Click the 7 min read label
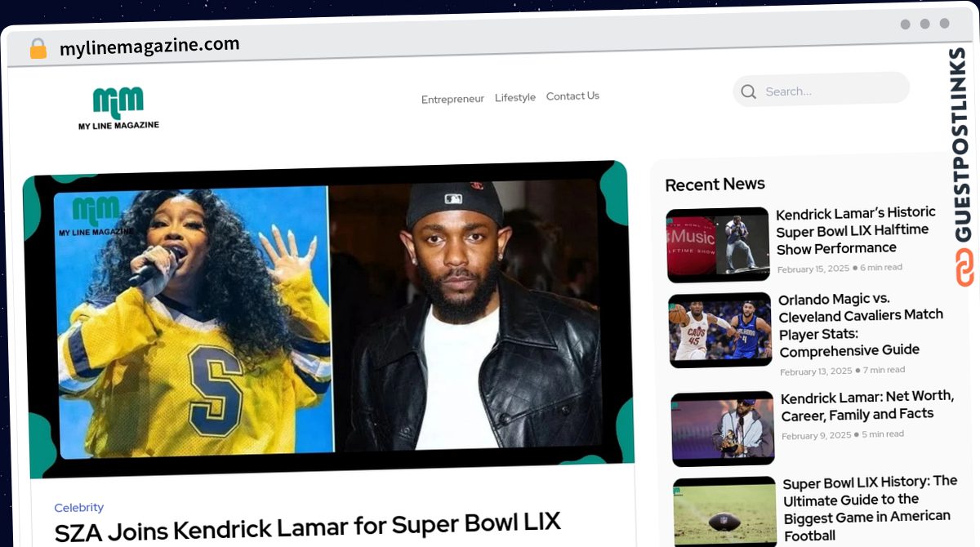Viewport: 980px width, 547px height. click(884, 370)
